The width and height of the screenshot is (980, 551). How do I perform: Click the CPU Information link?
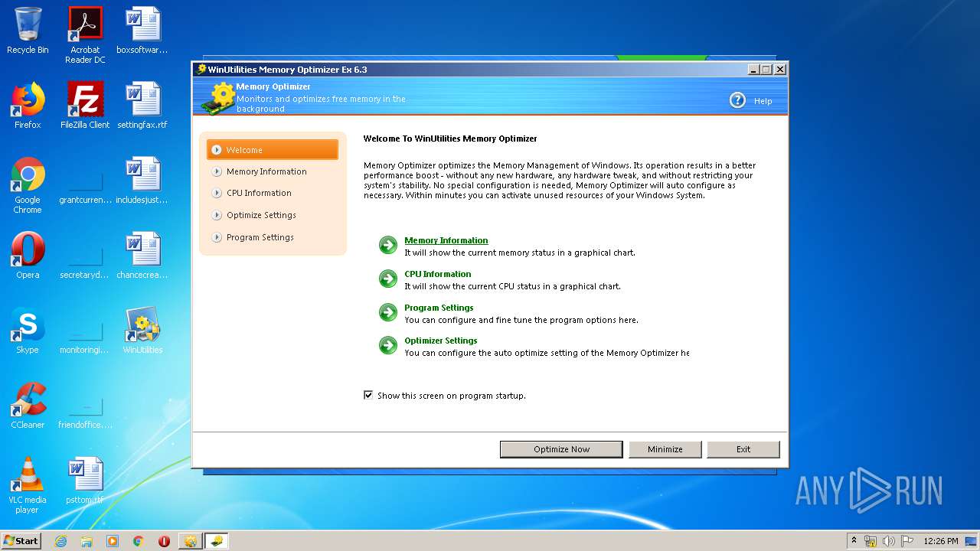[x=438, y=274]
